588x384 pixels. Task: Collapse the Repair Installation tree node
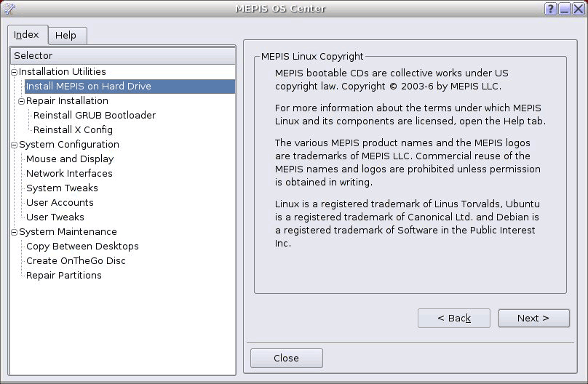(x=21, y=101)
